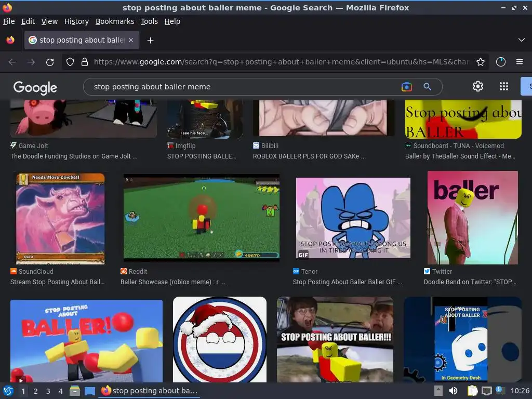The image size is (532, 399).
Task: Switch to workspace 4
Action: pos(60,391)
